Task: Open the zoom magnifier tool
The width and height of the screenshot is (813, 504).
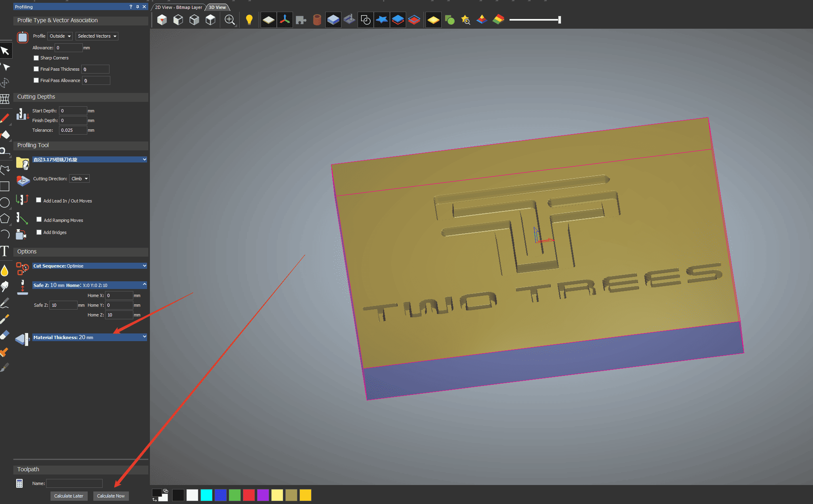Action: 230,20
